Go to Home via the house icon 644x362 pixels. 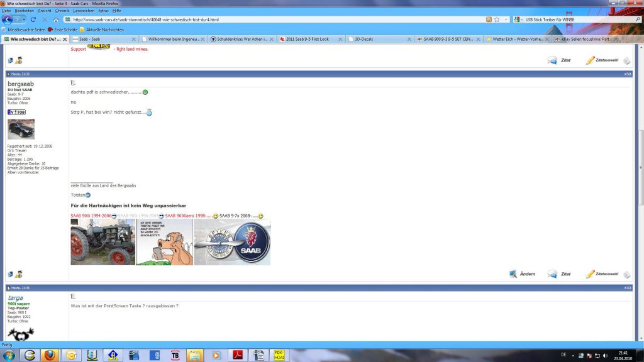[x=56, y=19]
